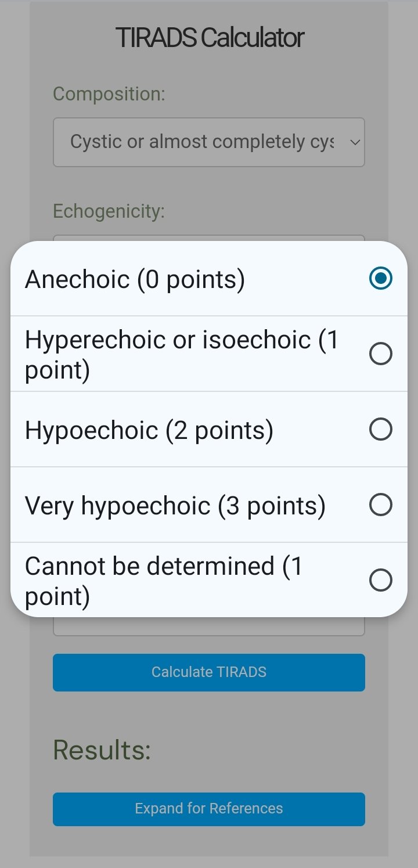Tap the 'Very hypoechoic (3 points)' text
The width and height of the screenshot is (418, 868).
click(x=175, y=506)
